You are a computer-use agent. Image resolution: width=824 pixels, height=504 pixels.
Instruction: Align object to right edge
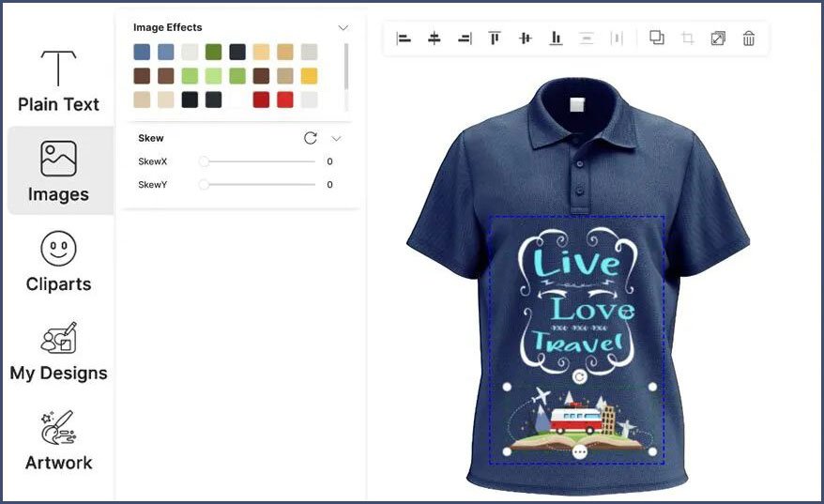(x=465, y=38)
